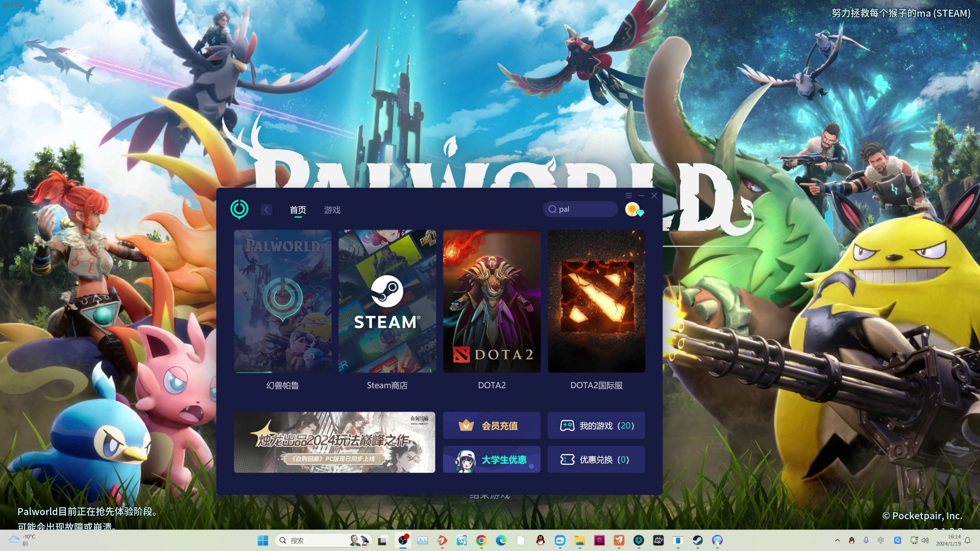Select the Steam store cover thumbnail
The height and width of the screenshot is (551, 980).
coord(387,301)
